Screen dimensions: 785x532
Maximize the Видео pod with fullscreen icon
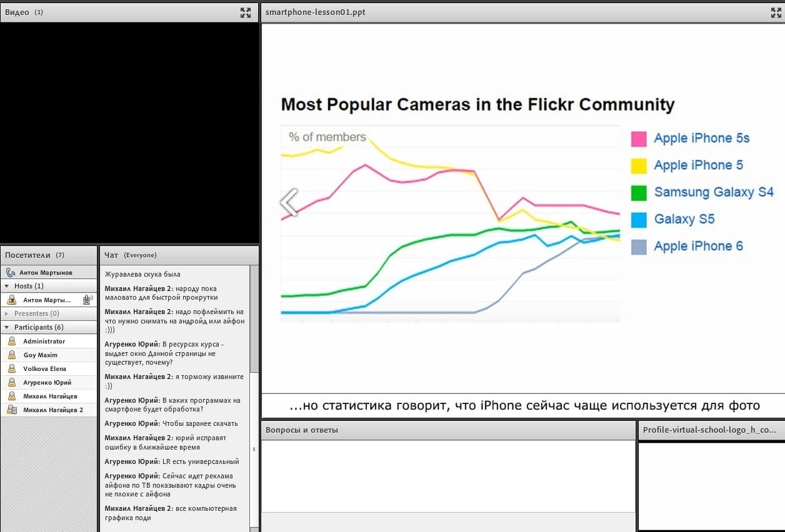246,12
